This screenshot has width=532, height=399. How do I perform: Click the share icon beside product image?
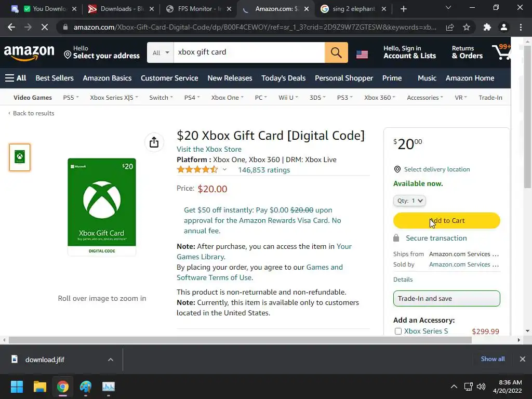154,142
